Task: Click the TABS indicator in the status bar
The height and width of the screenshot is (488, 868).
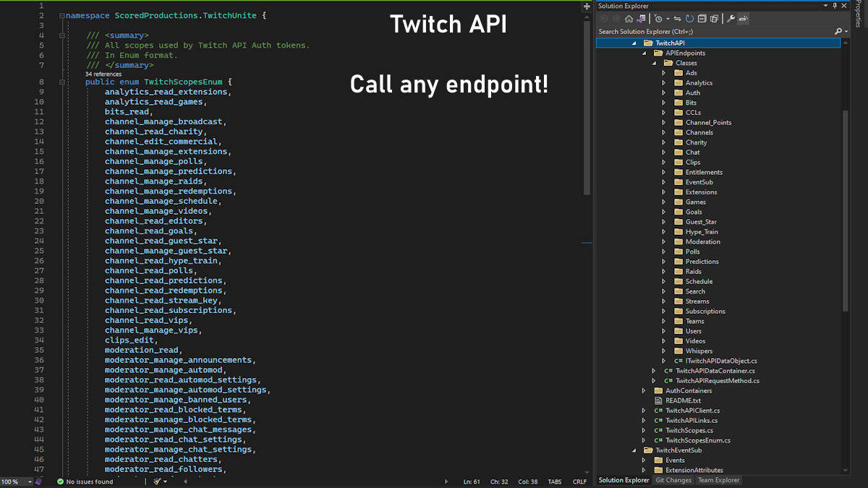Action: click(555, 481)
